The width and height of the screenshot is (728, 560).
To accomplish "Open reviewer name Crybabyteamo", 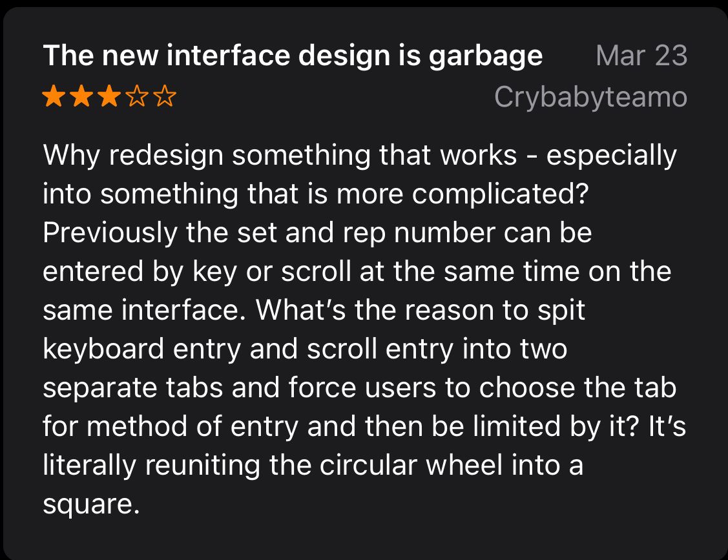I will pos(590,98).
